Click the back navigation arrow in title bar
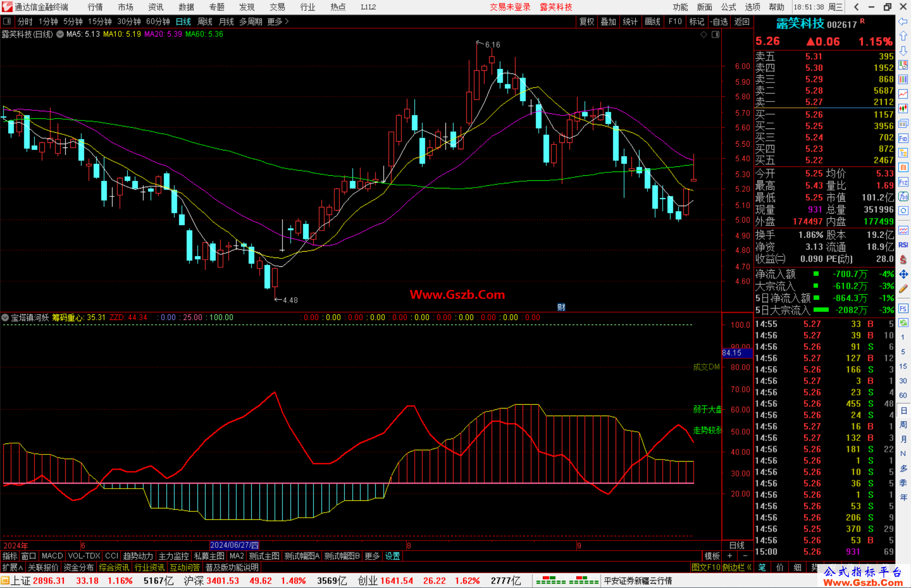 [x=856, y=7]
